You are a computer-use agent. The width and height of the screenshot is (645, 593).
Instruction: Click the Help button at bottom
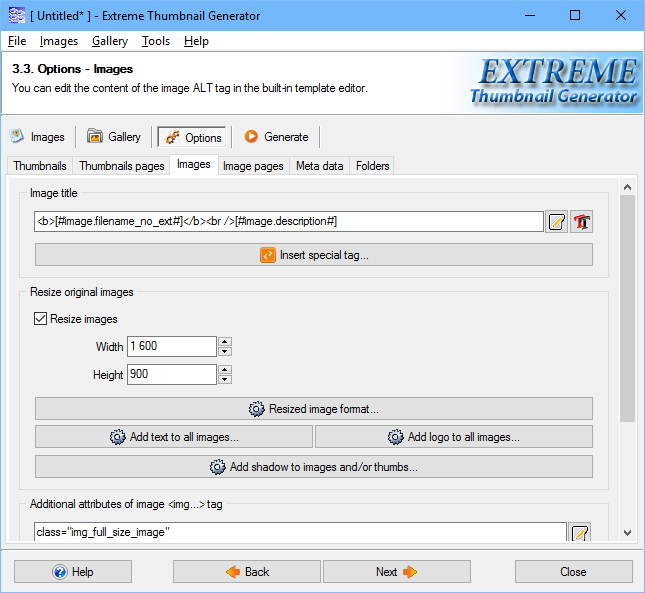[x=73, y=572]
